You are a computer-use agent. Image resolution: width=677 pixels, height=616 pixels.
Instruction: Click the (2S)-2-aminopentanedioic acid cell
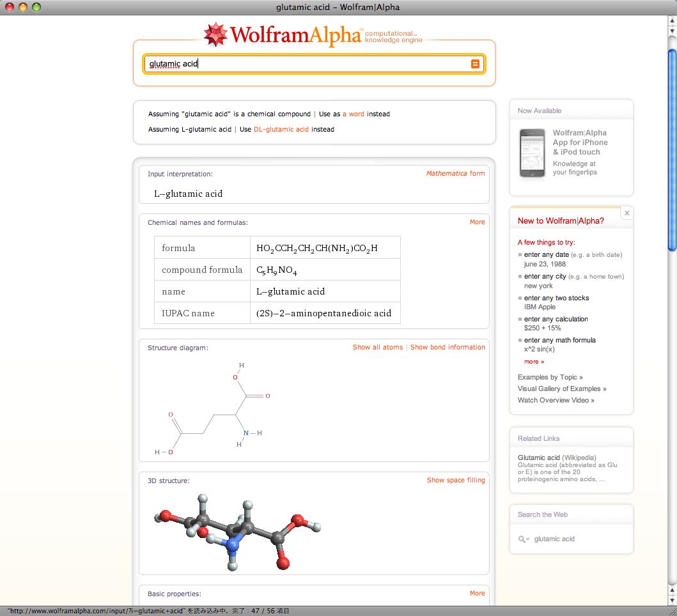pos(324,313)
